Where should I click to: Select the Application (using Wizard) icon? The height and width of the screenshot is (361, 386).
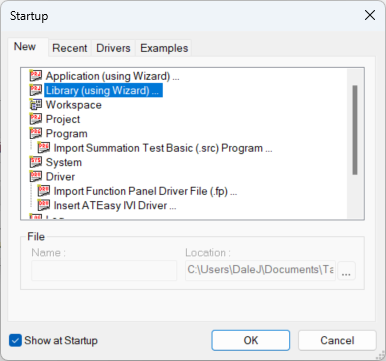point(36,76)
